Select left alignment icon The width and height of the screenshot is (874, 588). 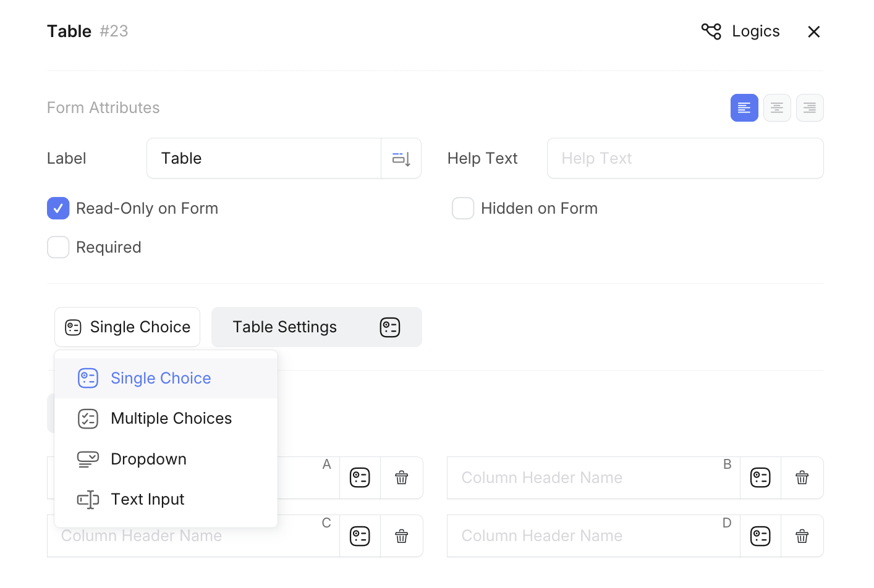(x=744, y=108)
